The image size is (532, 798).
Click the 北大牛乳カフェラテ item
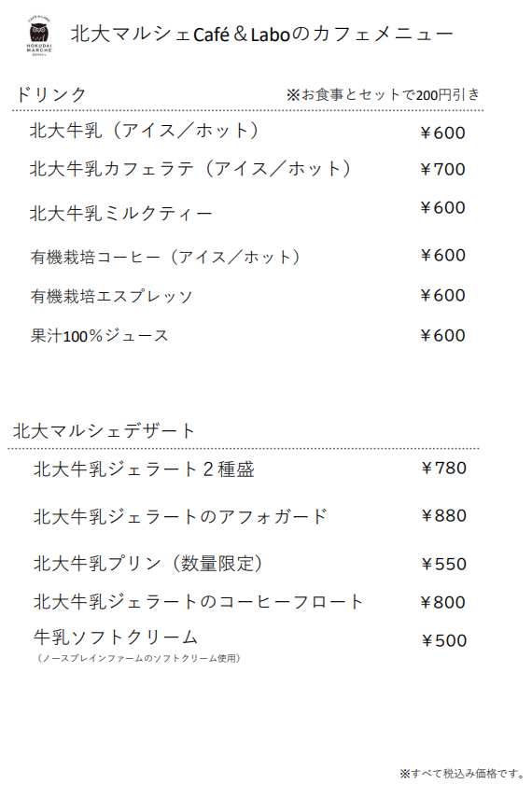tap(189, 168)
